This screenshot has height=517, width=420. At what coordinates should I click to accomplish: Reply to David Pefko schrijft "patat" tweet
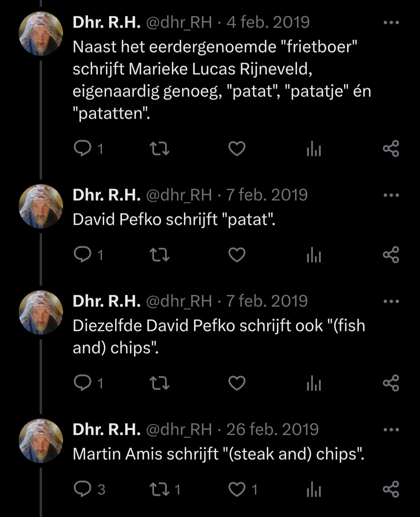coord(82,254)
